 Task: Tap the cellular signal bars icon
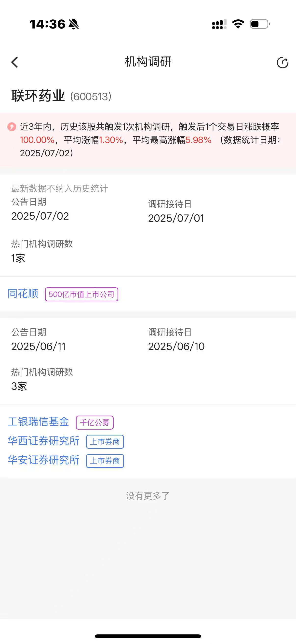[219, 24]
